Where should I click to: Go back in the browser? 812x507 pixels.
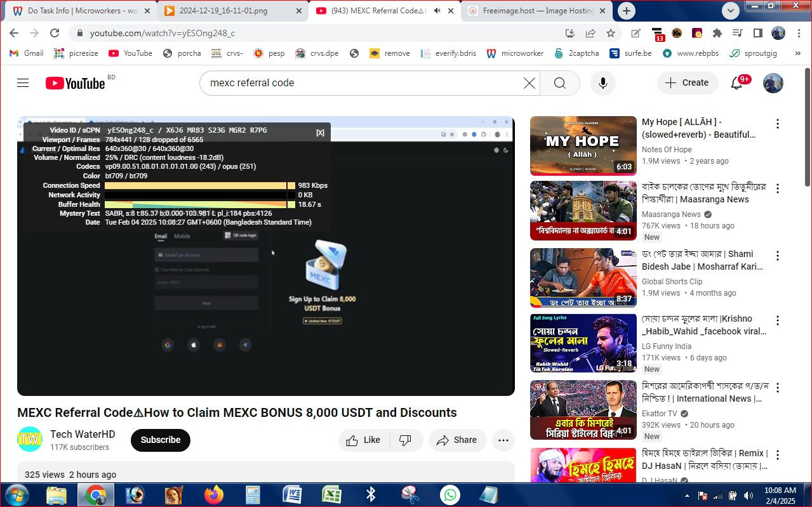point(14,33)
